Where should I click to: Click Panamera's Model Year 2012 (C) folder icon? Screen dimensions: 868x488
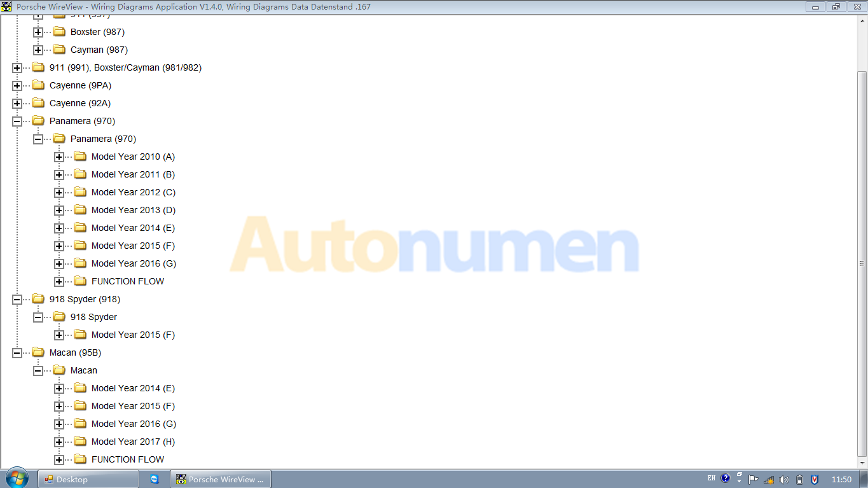click(80, 192)
